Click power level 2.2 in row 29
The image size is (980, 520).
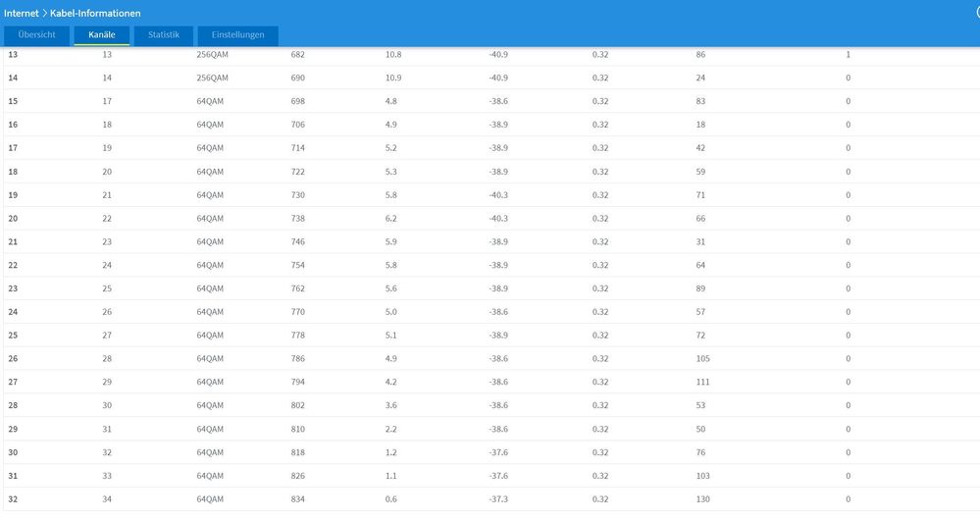pos(391,429)
